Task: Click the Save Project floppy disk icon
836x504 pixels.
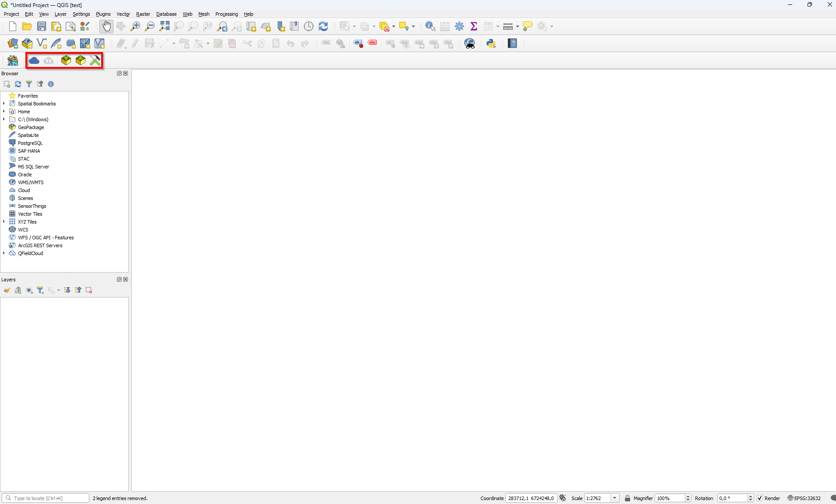Action: [42, 26]
